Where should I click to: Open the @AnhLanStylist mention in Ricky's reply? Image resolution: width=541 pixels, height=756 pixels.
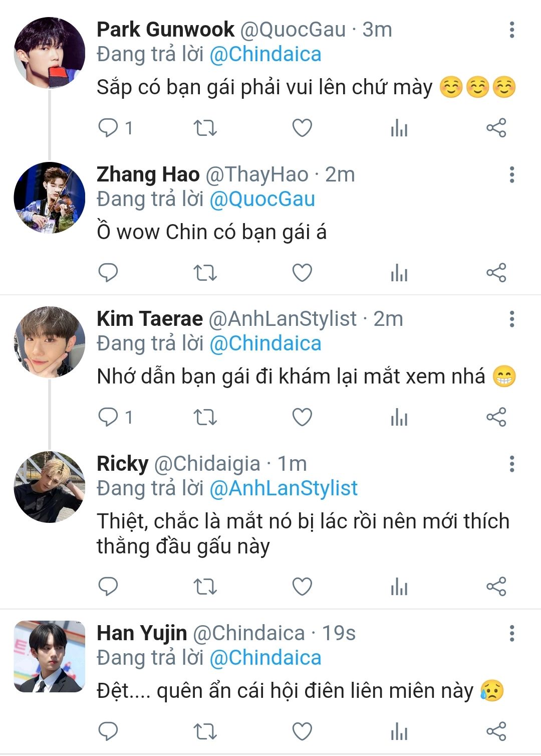[x=284, y=488]
